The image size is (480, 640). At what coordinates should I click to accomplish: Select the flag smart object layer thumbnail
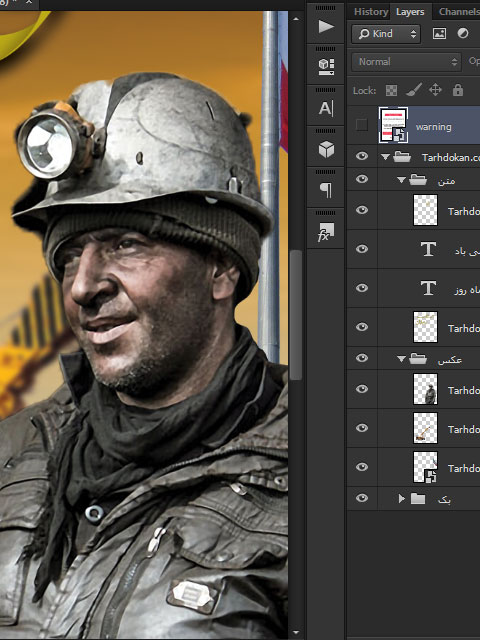[x=425, y=467]
